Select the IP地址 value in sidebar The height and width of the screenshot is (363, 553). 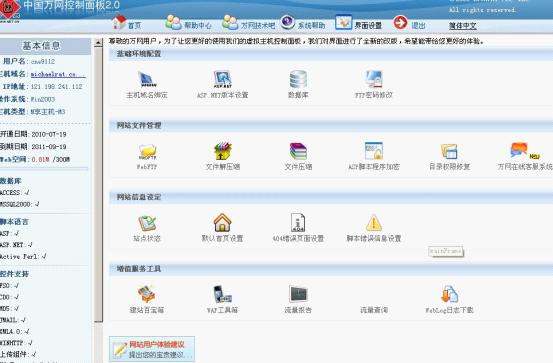56,87
